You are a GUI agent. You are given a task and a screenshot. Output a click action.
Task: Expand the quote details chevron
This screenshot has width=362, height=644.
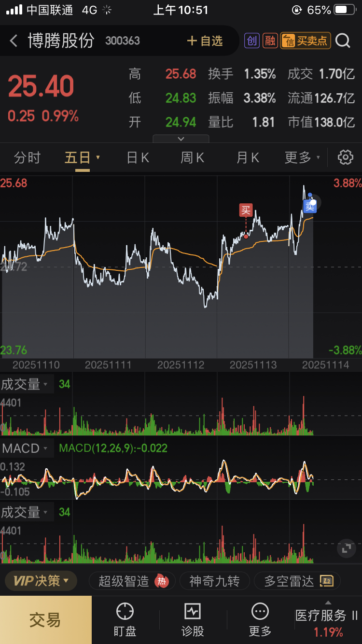click(x=181, y=139)
